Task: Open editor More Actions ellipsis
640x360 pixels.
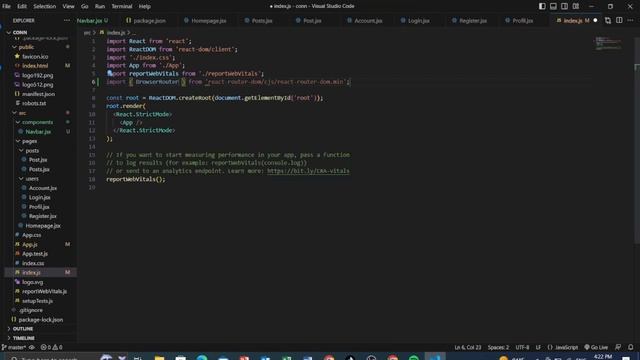Action: point(631,20)
